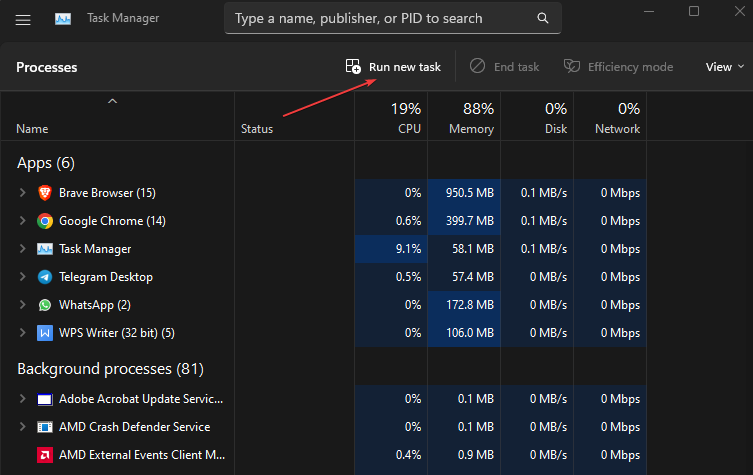753x475 pixels.
Task: Close the Task Manager window
Action: 740,11
